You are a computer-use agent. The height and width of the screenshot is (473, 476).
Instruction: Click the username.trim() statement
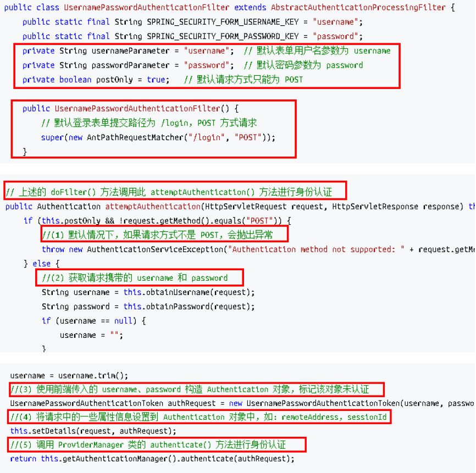pyautogui.click(x=69, y=376)
